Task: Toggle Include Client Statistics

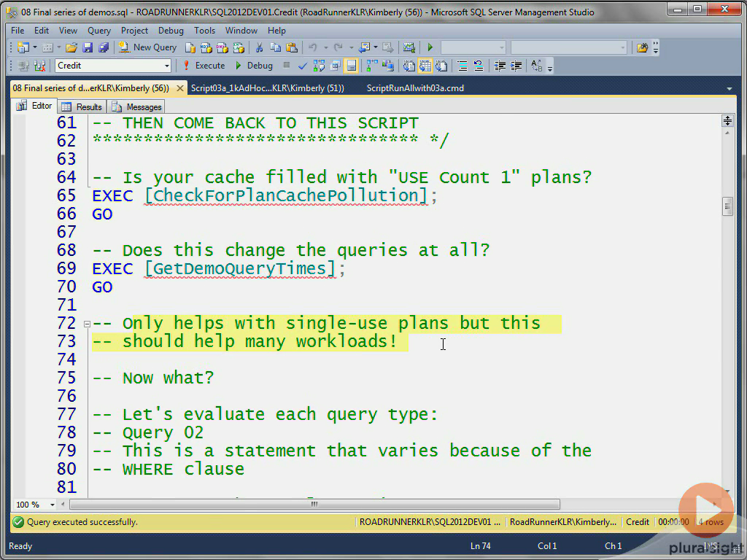Action: tap(388, 66)
